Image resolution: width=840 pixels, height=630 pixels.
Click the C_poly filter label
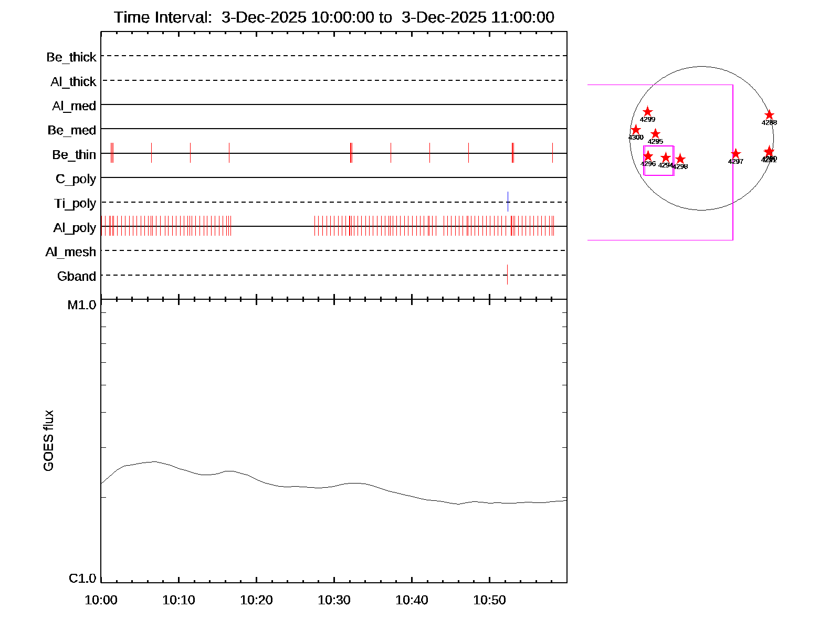[76, 179]
